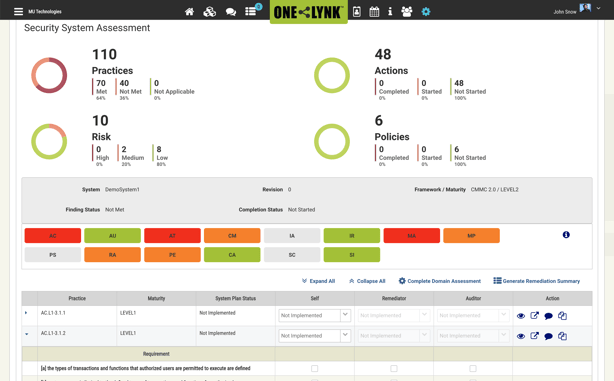Viewport: 614px width, 381px height.
Task: Go to Home via house icon
Action: tap(190, 12)
